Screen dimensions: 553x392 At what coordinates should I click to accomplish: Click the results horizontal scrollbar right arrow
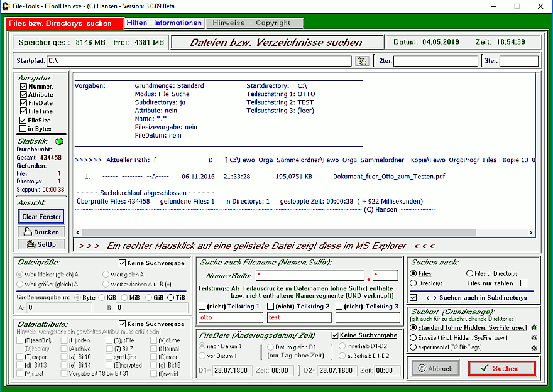(530, 232)
